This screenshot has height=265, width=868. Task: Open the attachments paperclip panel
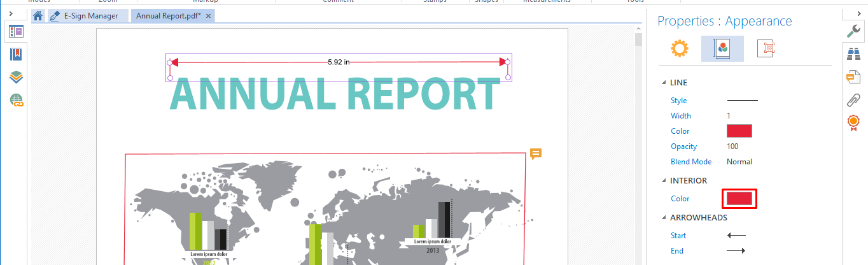[853, 100]
